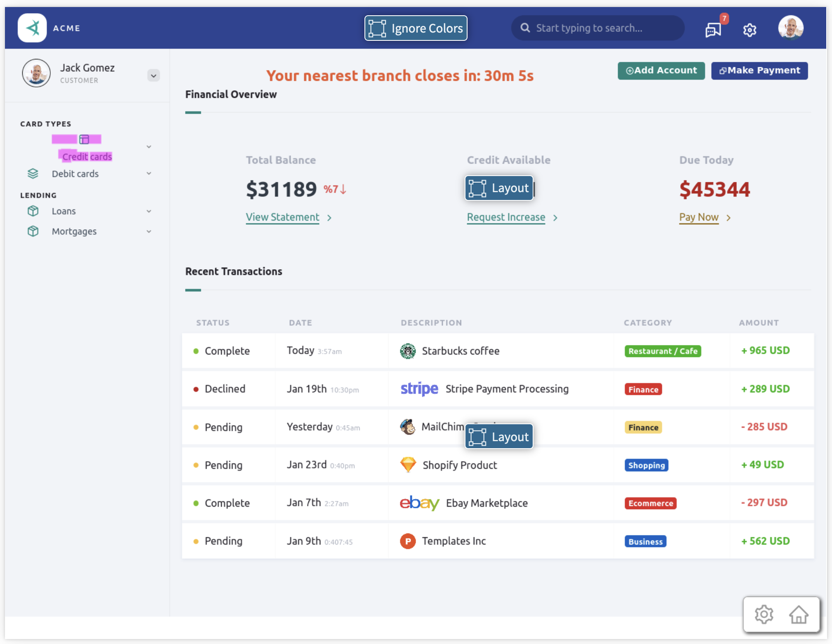The image size is (832, 644).
Task: Click the home icon in floating panel
Action: click(x=798, y=614)
